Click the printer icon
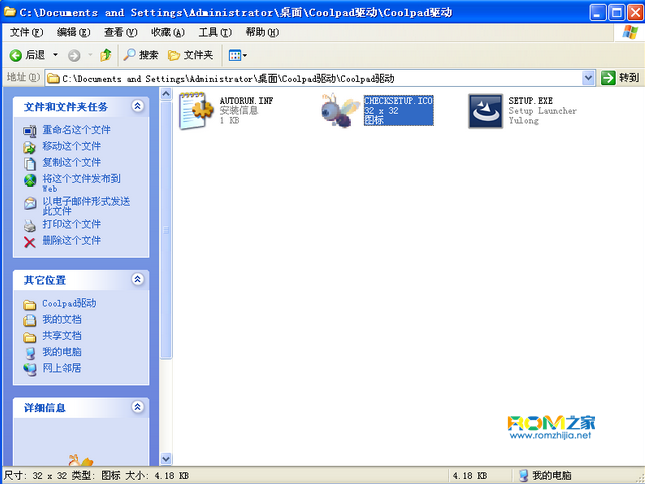This screenshot has width=645, height=484. [30, 225]
